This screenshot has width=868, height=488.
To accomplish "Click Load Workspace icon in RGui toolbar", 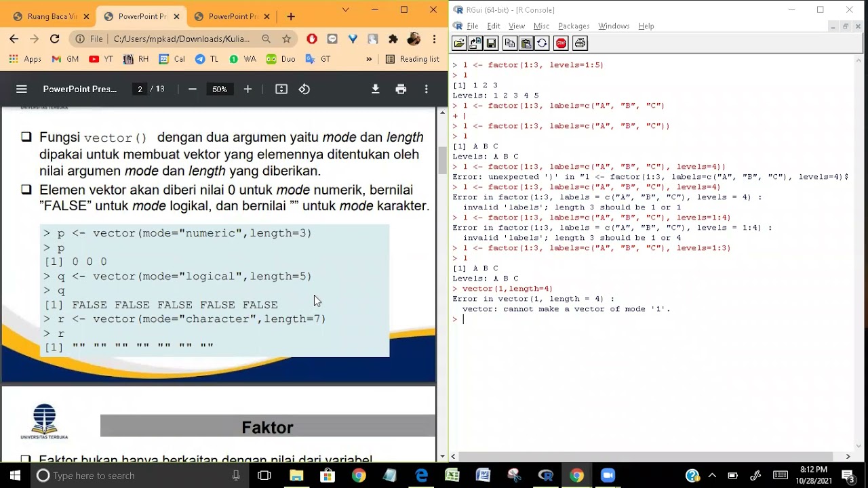I will [x=475, y=43].
